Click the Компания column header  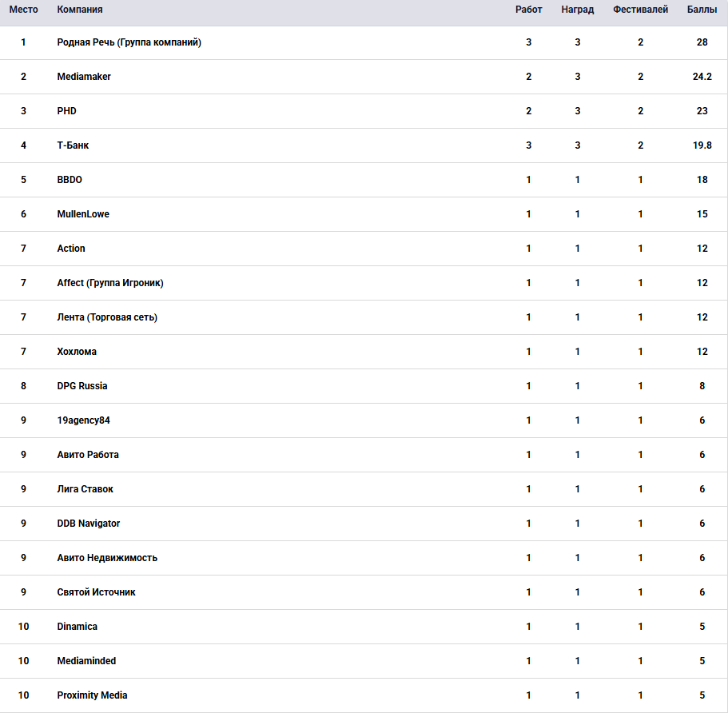pos(80,10)
